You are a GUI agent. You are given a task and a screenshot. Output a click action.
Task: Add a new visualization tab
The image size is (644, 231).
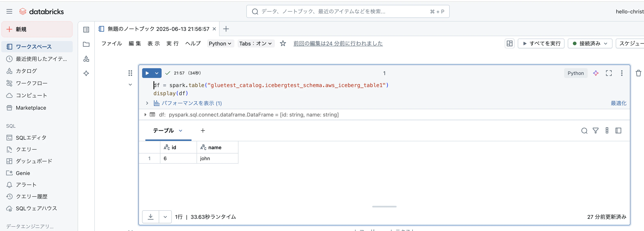pos(203,131)
